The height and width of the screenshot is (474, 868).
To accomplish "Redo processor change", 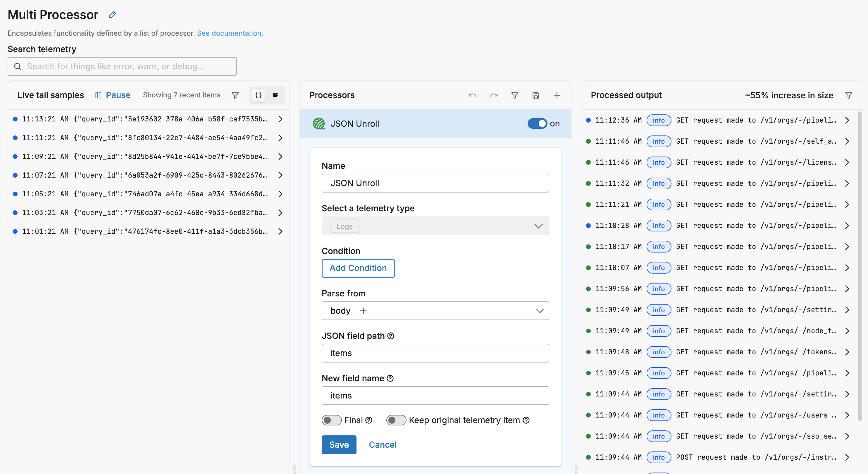I will click(494, 95).
